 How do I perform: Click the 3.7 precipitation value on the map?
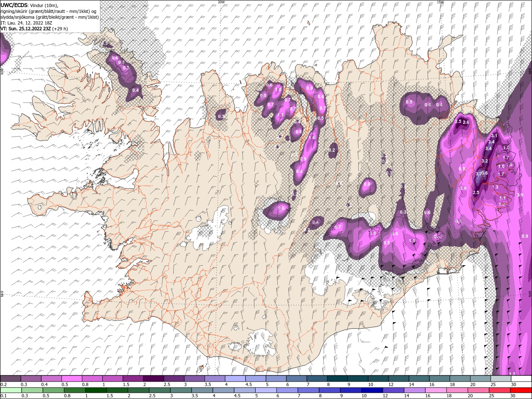478,173
